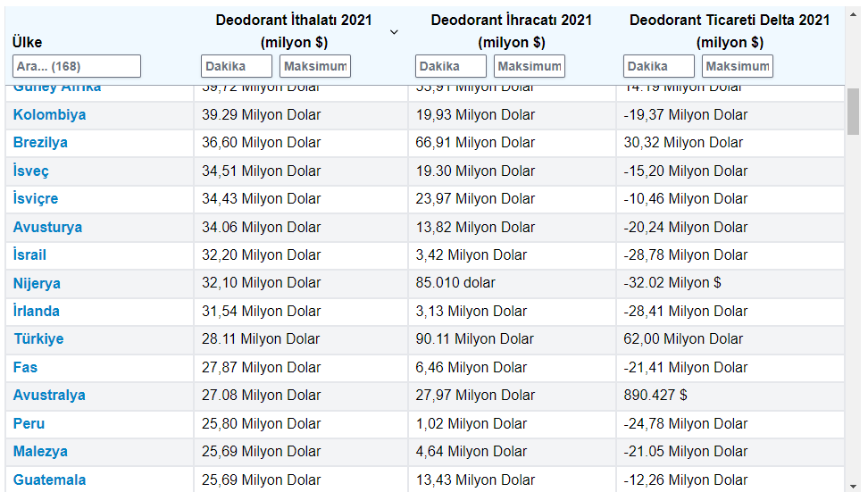The width and height of the screenshot is (868, 492).
Task: Click the İhracat column Dakika minimum field
Action: [x=450, y=66]
